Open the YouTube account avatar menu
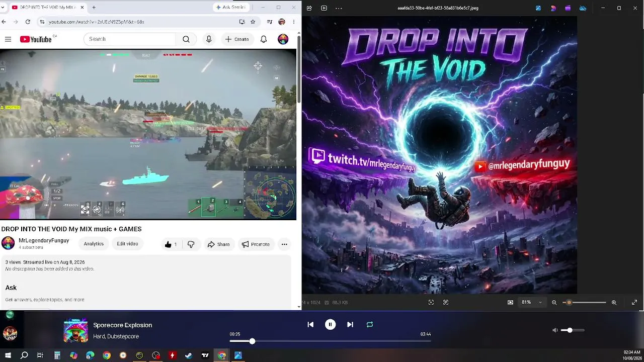Screen dimensions: 644x362 coord(283,39)
